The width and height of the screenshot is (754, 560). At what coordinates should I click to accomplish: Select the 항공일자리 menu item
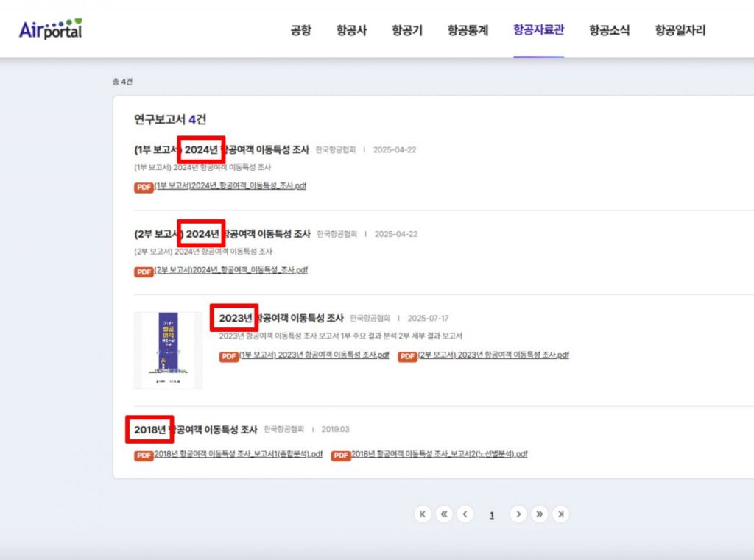click(x=680, y=30)
